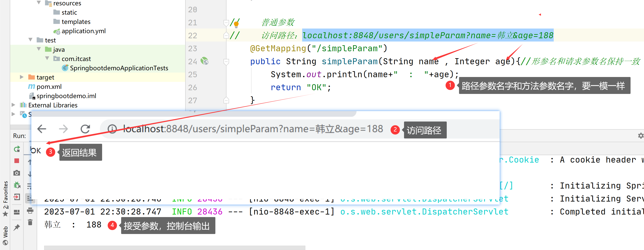Pin the Run tab with pushpin icon

click(x=17, y=227)
